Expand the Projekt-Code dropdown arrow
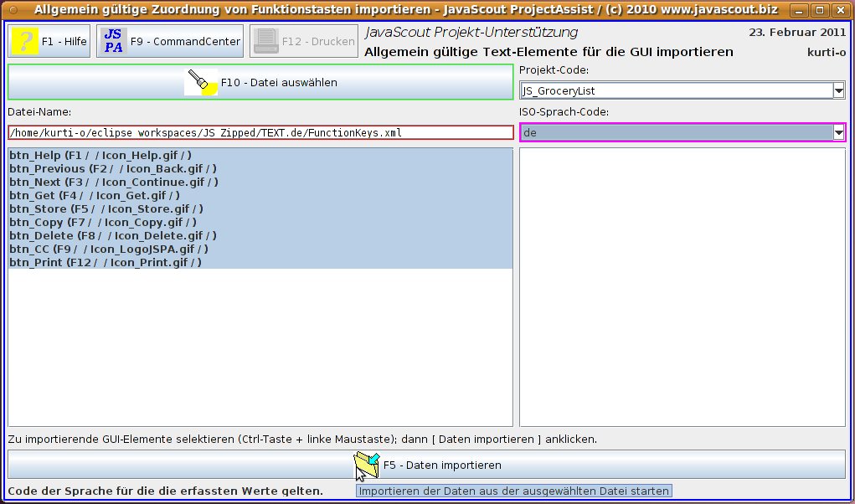 click(x=838, y=90)
